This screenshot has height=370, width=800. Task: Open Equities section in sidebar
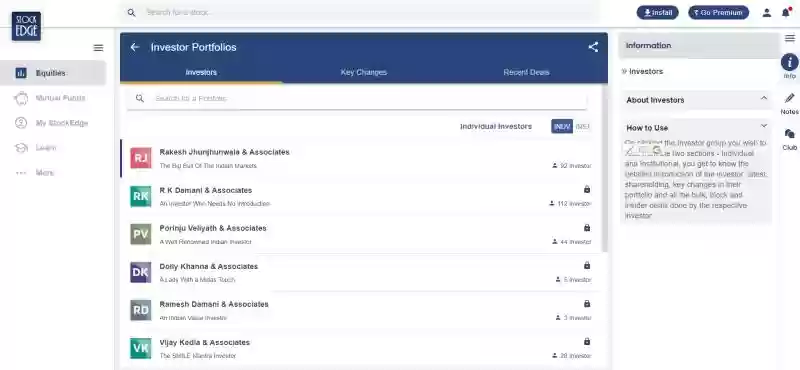(x=53, y=73)
